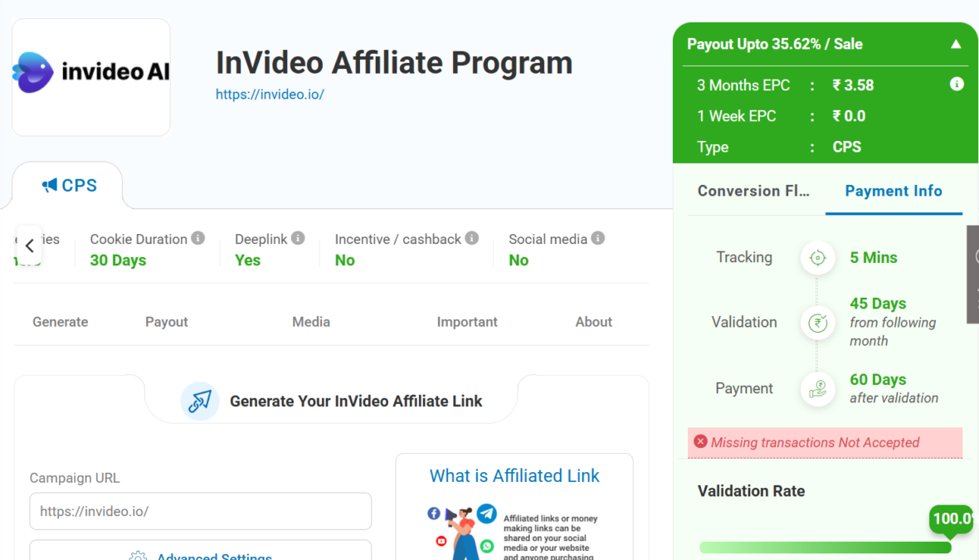Click the Campaign URL input field
The height and width of the screenshot is (560, 979).
200,511
